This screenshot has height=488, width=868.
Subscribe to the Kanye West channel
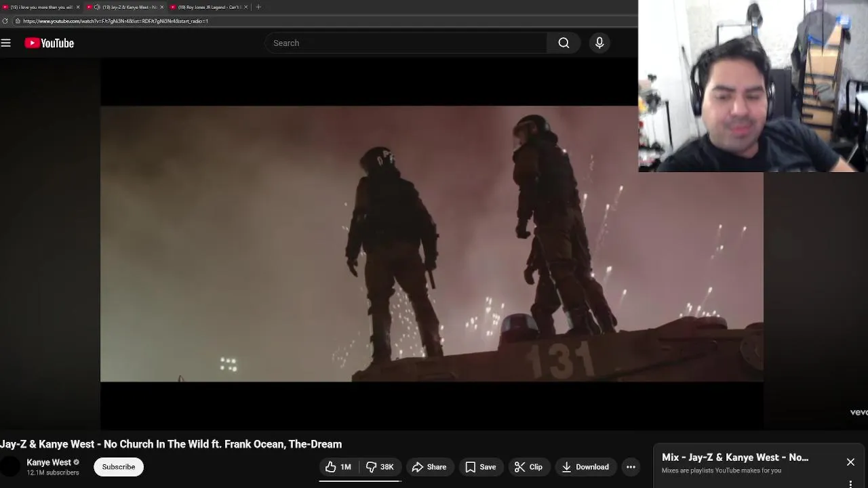coord(119,467)
